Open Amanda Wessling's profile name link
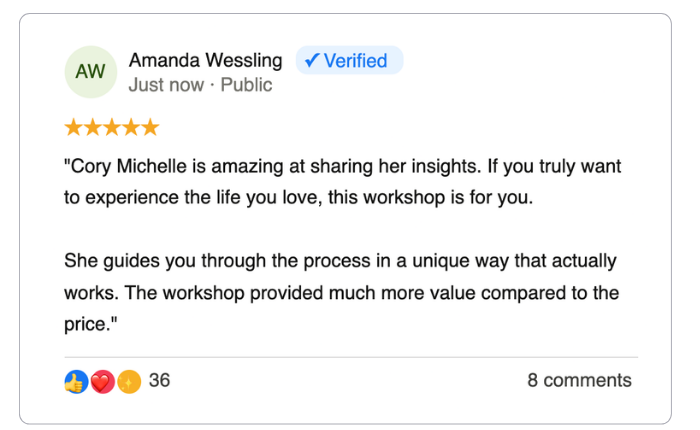Viewport: 700px width, 430px height. (x=206, y=61)
